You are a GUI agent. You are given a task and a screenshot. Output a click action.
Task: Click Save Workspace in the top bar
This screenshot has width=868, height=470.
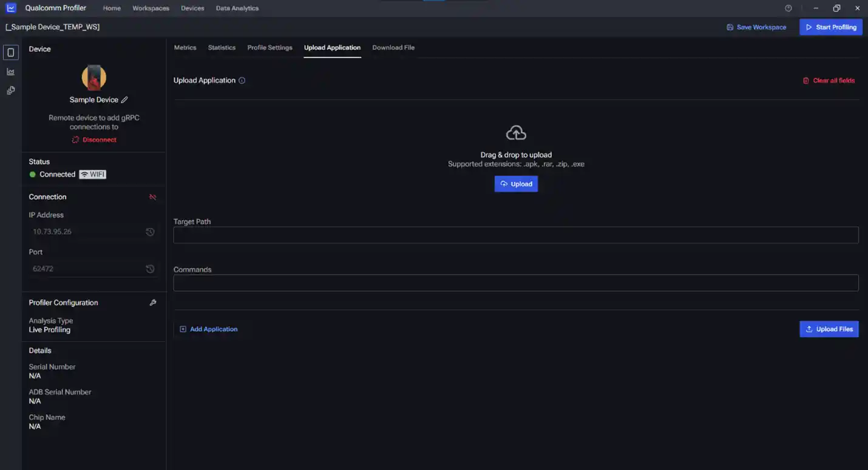tap(756, 27)
